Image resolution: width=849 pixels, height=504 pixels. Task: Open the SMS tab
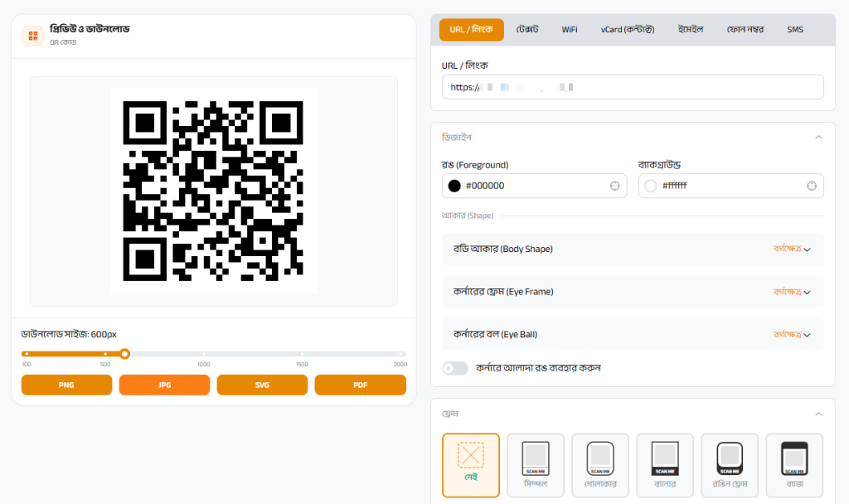click(795, 30)
